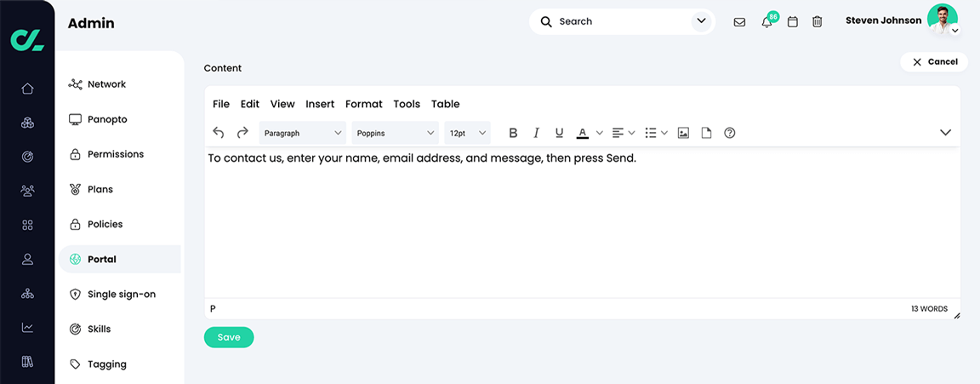The height and width of the screenshot is (384, 980).
Task: Click the Steven Johnson avatar
Action: click(942, 19)
